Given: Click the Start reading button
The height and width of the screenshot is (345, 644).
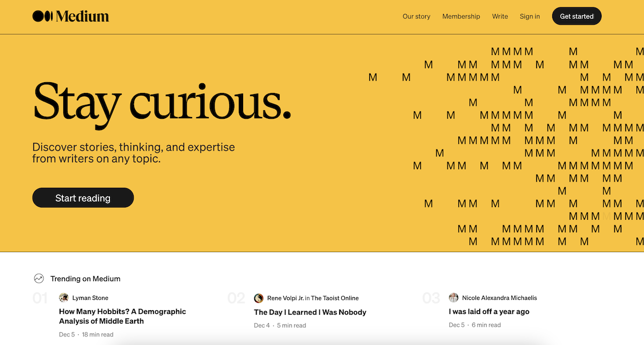Looking at the screenshot, I should click(x=83, y=198).
